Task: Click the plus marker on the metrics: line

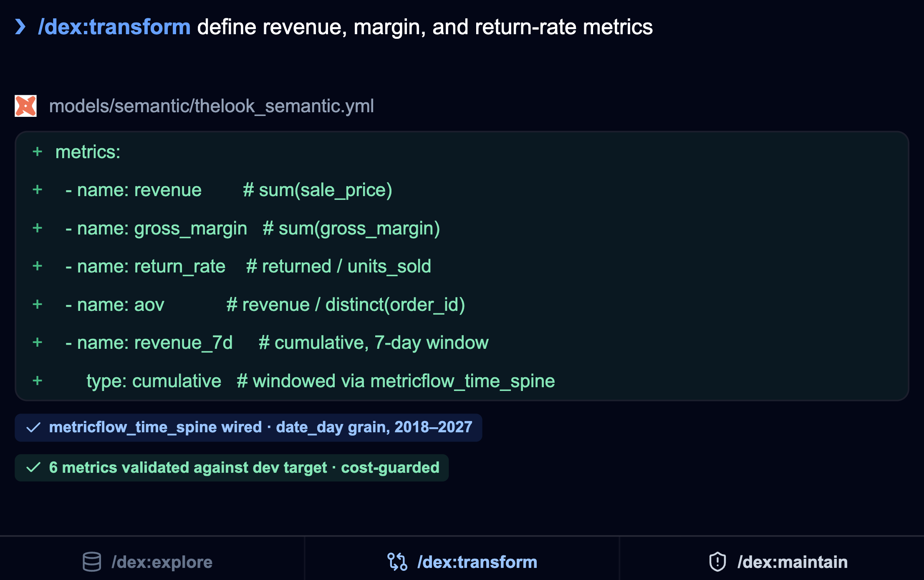Action: (38, 152)
